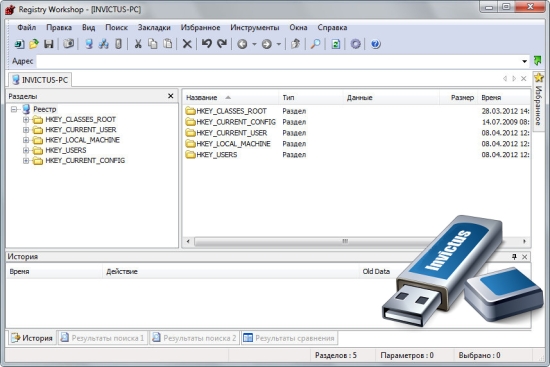Refresh the registry view icon

336,44
